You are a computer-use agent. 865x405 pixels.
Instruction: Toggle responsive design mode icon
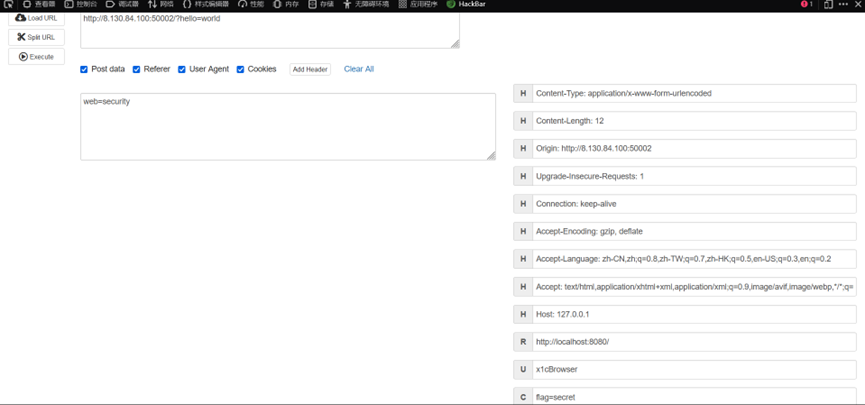(828, 4)
